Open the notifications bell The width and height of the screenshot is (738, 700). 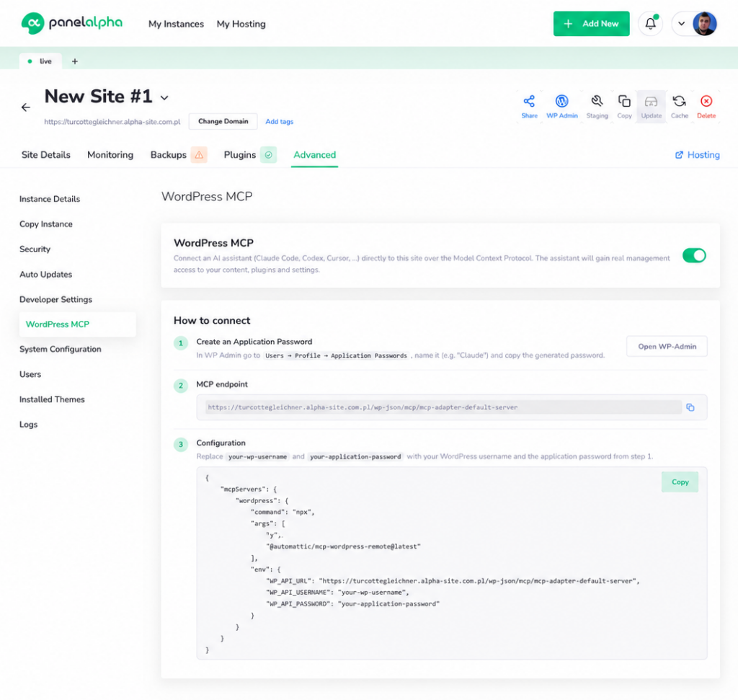click(x=650, y=24)
